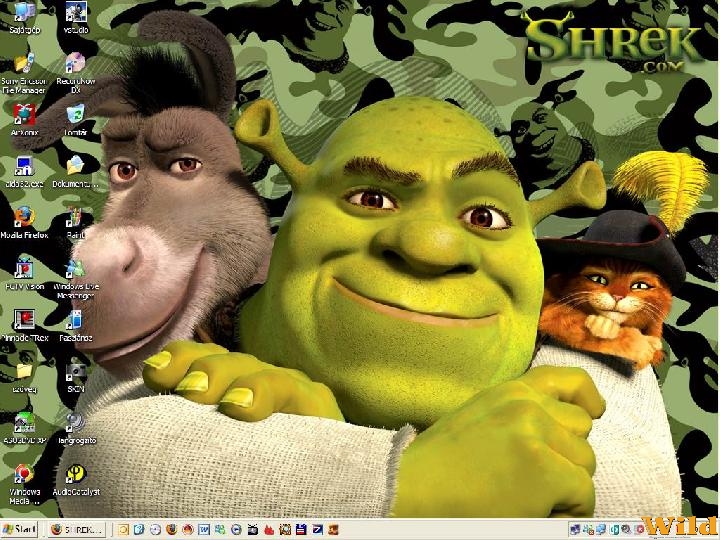
Task: Select the SKIN desktop shortcut
Action: tap(76, 377)
